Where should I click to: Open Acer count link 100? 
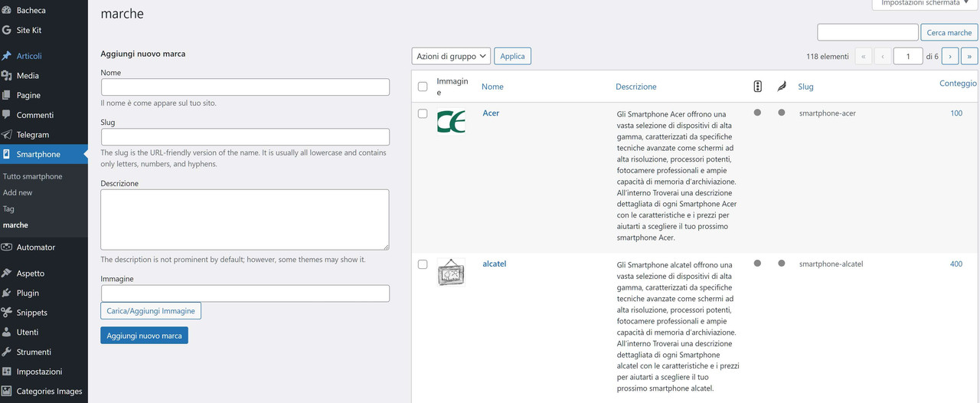tap(956, 113)
